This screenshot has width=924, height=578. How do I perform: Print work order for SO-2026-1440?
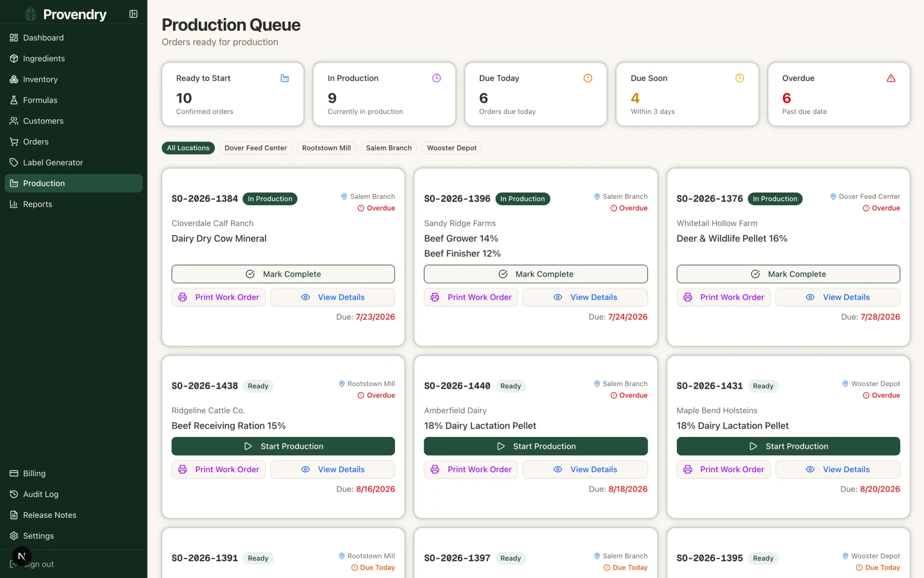click(x=471, y=469)
